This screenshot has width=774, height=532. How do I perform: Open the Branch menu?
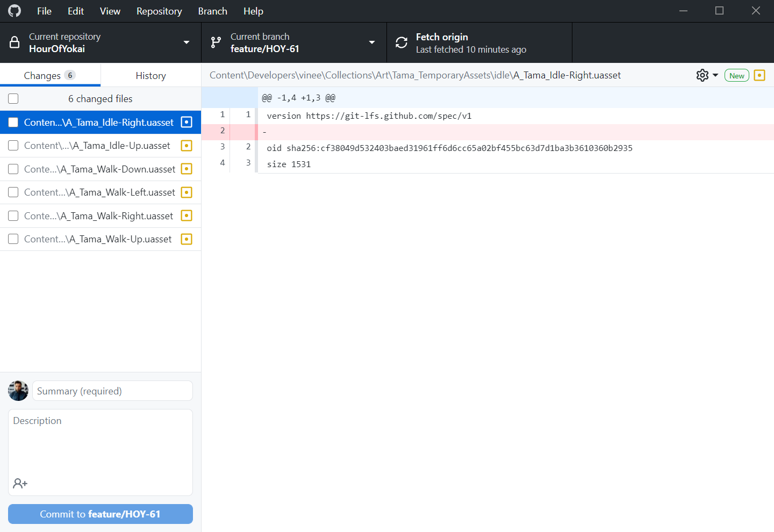click(213, 11)
